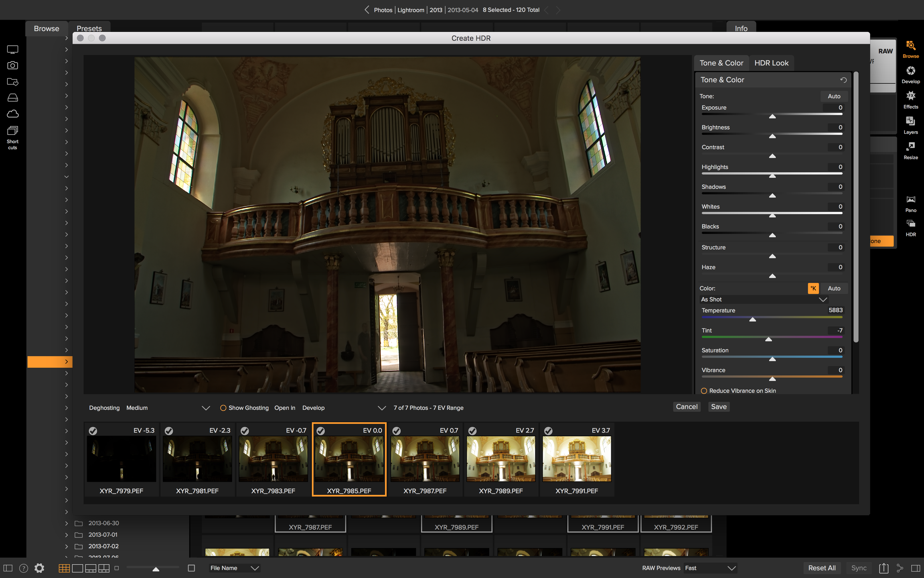Click the Save button
Viewport: 924px width, 578px height.
tap(718, 407)
